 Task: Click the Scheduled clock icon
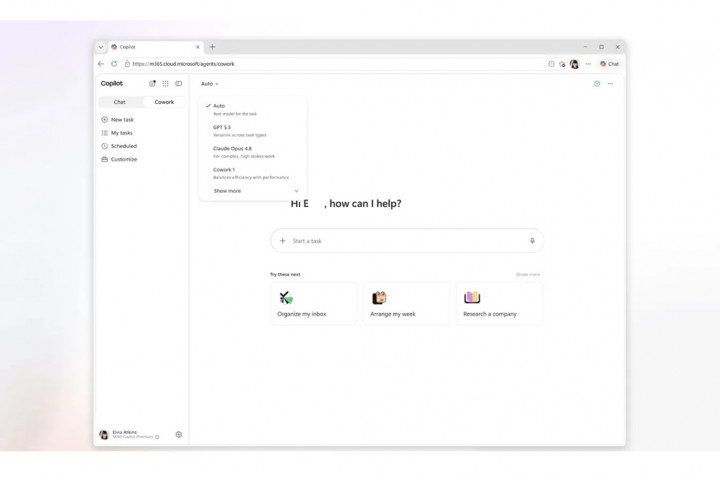click(104, 146)
